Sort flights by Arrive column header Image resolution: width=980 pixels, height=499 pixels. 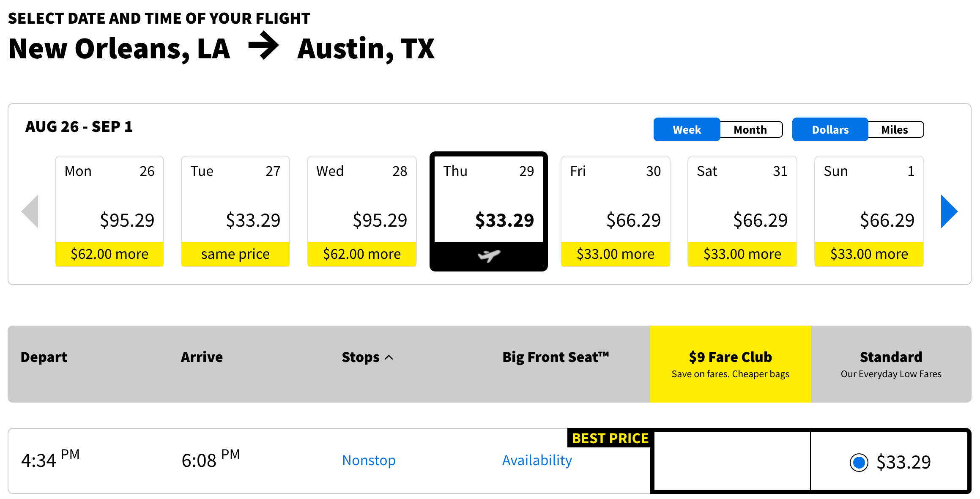tap(202, 357)
